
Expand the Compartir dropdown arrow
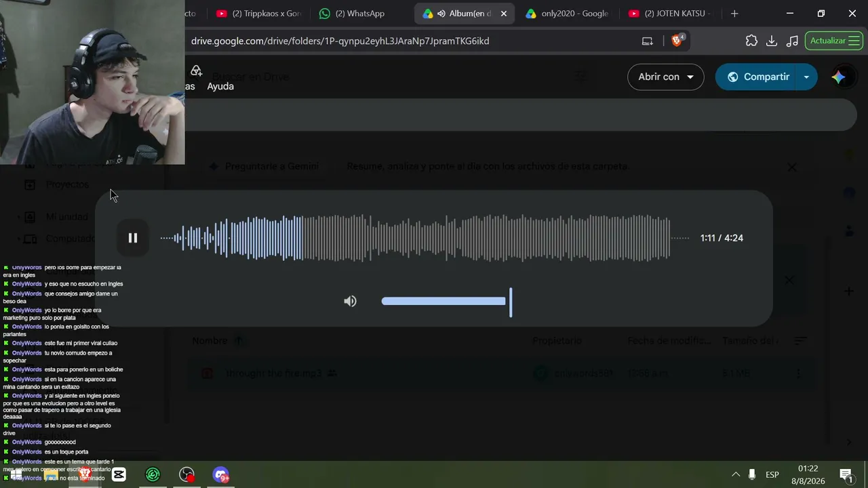point(806,77)
